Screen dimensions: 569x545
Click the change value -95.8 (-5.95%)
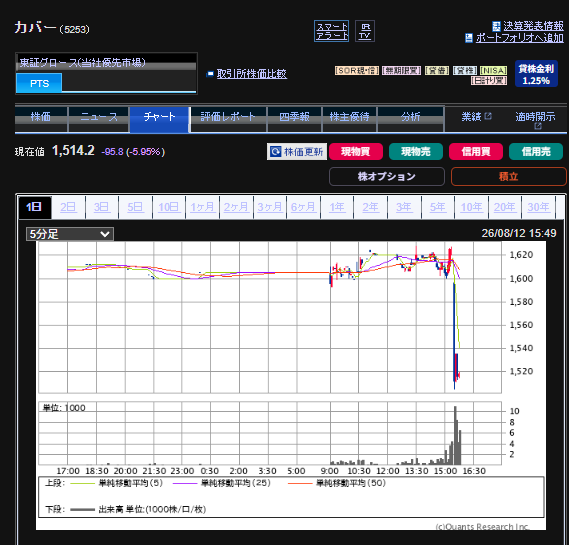[133, 151]
